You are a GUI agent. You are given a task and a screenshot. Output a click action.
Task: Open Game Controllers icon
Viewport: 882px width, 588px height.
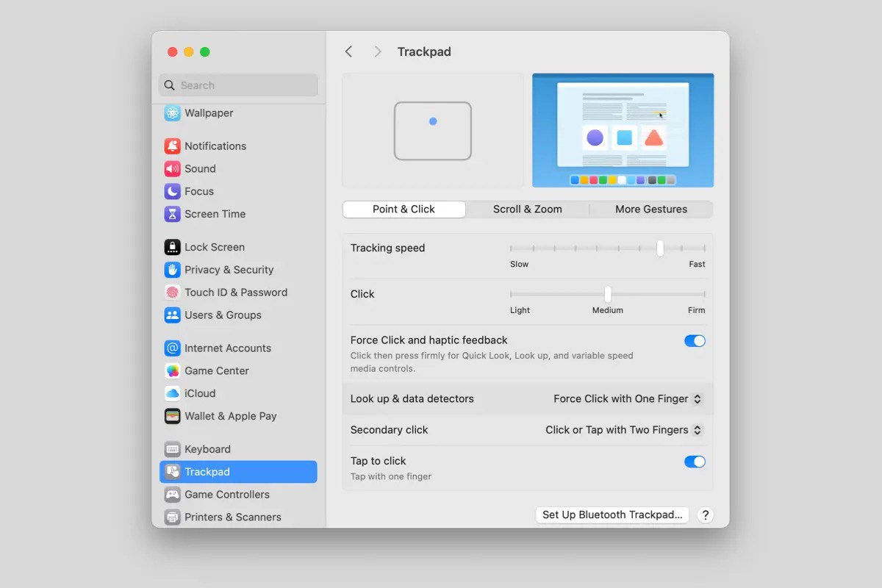click(172, 495)
